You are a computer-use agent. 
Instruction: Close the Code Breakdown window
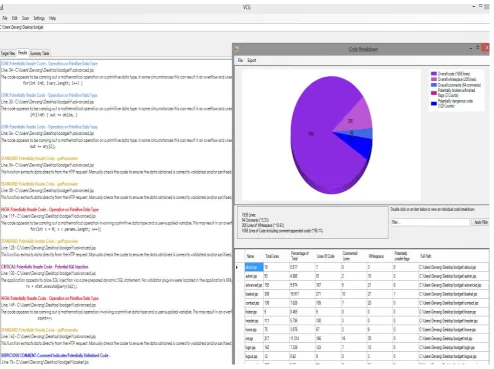pos(486,48)
